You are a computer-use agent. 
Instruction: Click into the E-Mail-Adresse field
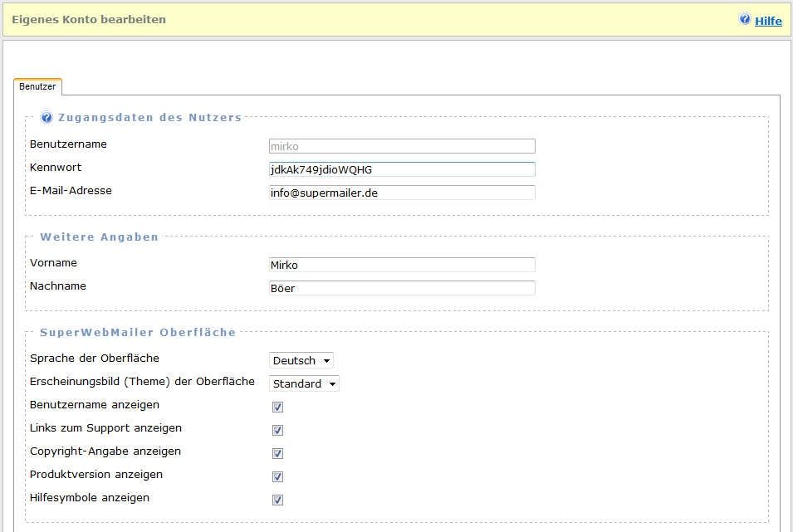402,193
